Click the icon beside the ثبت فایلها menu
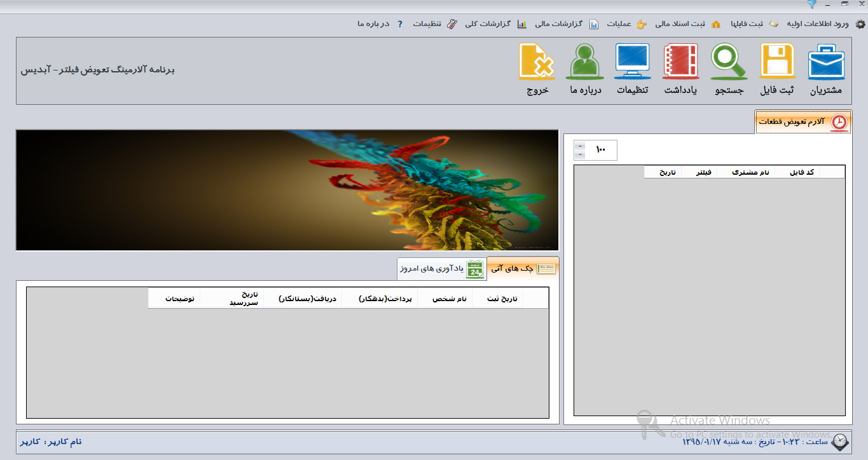Viewport: 868px width, 460px height. click(774, 24)
